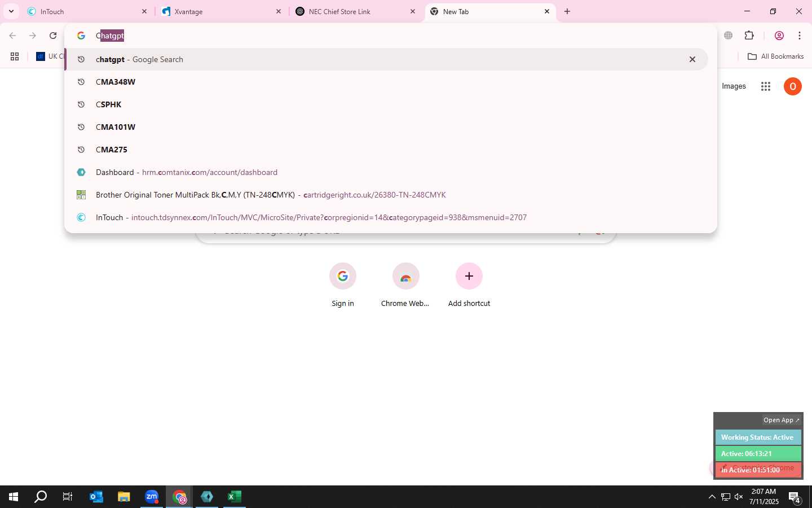812x508 pixels.
Task: Open the Extensions puzzle icon
Action: [749, 36]
